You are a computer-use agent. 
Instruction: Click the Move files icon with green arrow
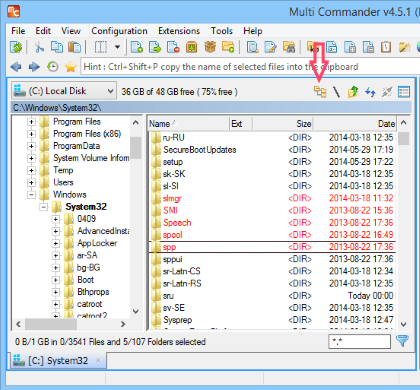pyautogui.click(x=155, y=47)
